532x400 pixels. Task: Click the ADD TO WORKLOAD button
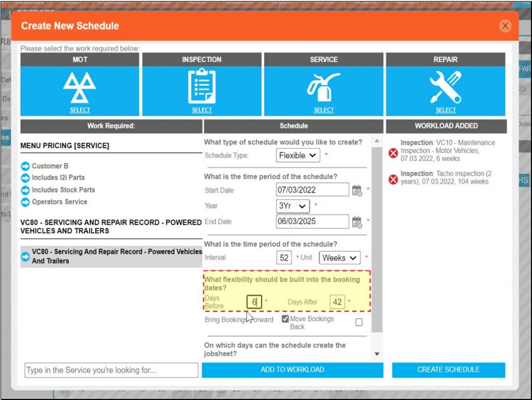(292, 369)
